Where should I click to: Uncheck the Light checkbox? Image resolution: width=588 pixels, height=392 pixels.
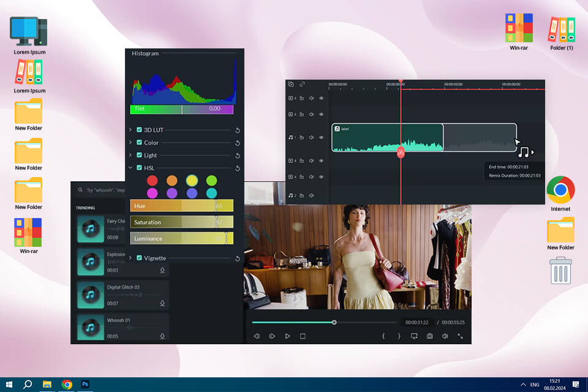coord(139,155)
